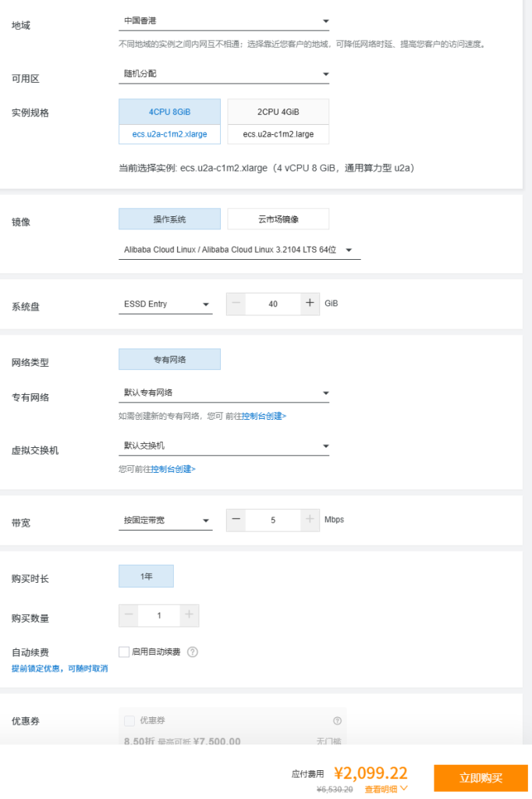Select the 1年 purchase duration
The height and width of the screenshot is (799, 532).
(146, 576)
